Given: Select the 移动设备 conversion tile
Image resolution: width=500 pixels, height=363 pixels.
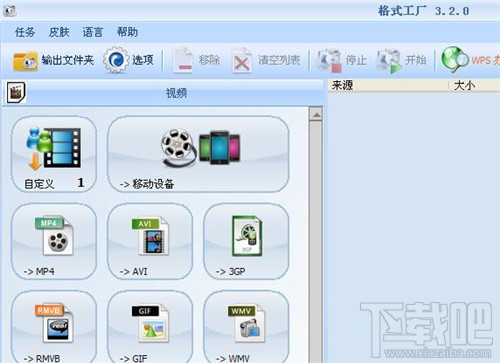Looking at the screenshot, I should [198, 154].
